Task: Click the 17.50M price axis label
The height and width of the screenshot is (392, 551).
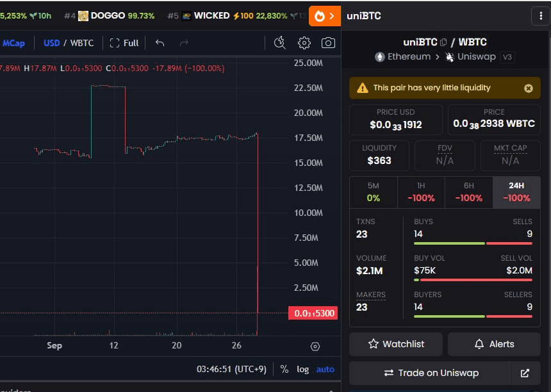Action: point(308,138)
